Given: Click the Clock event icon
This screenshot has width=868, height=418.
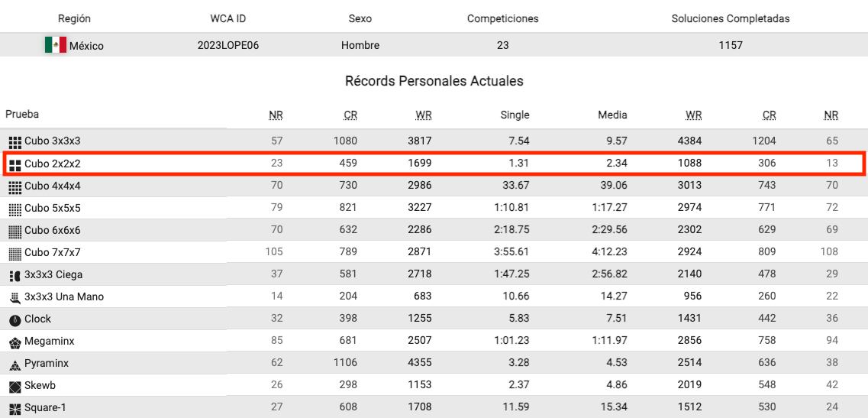Looking at the screenshot, I should coord(15,319).
